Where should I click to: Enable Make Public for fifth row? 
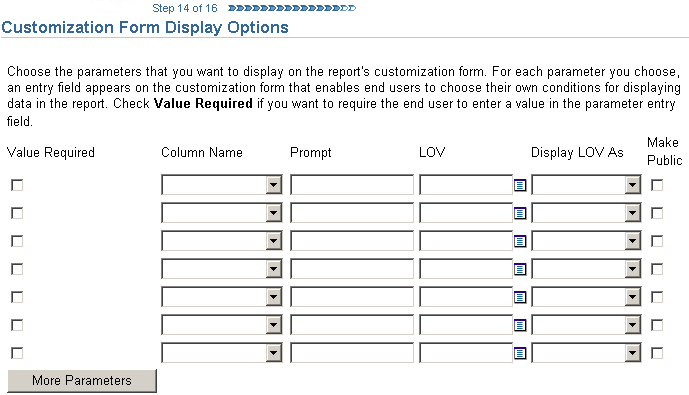657,297
